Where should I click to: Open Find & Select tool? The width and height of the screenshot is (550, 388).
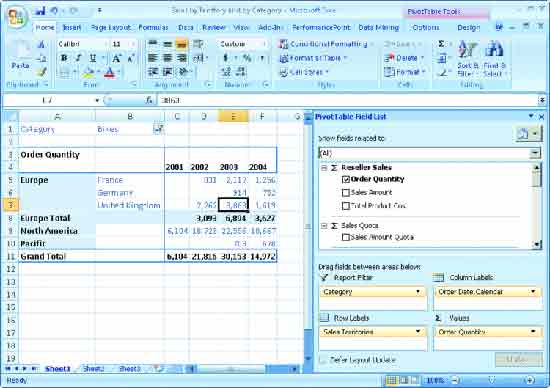pos(494,59)
